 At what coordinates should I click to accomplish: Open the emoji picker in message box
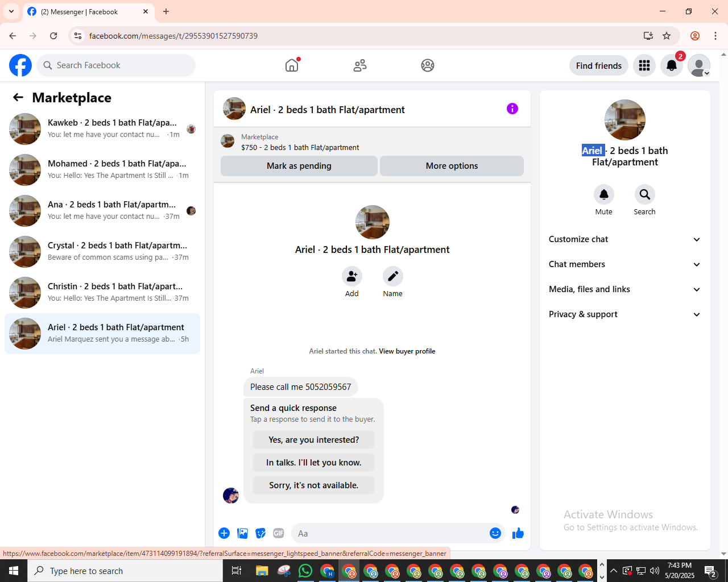tap(495, 533)
